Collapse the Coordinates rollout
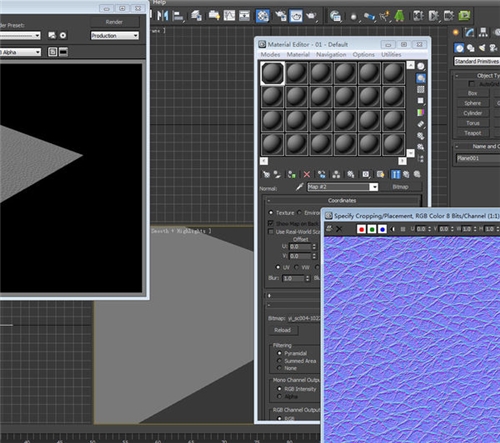 342,200
